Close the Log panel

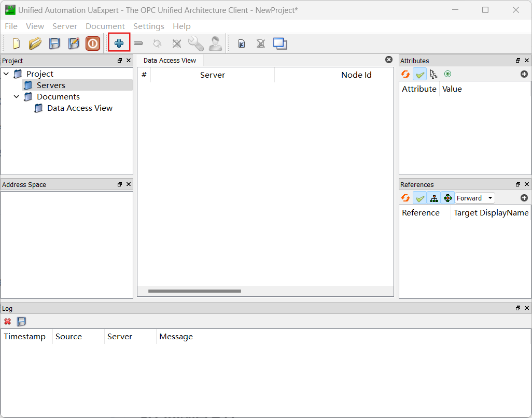(527, 308)
